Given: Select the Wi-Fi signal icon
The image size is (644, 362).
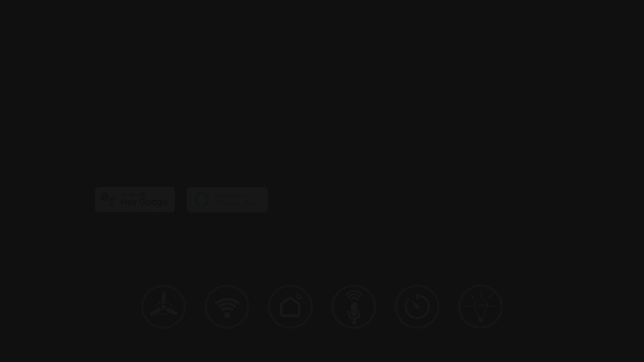Looking at the screenshot, I should click(x=227, y=306).
